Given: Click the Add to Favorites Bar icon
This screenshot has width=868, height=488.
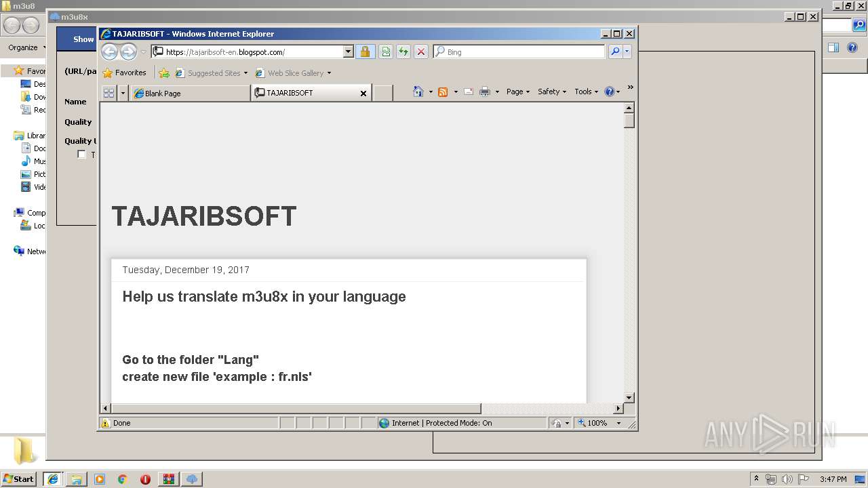Looking at the screenshot, I should pyautogui.click(x=163, y=73).
